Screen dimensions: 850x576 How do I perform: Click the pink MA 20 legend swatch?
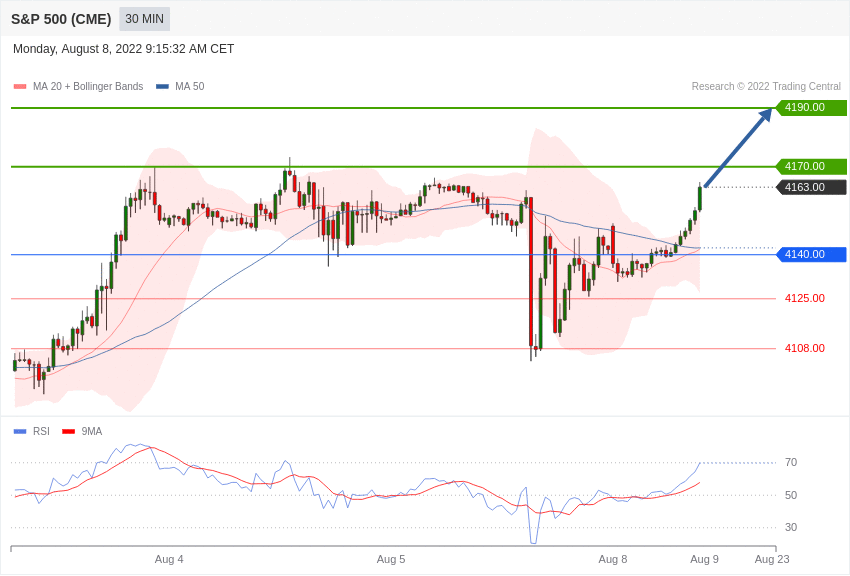[20, 87]
